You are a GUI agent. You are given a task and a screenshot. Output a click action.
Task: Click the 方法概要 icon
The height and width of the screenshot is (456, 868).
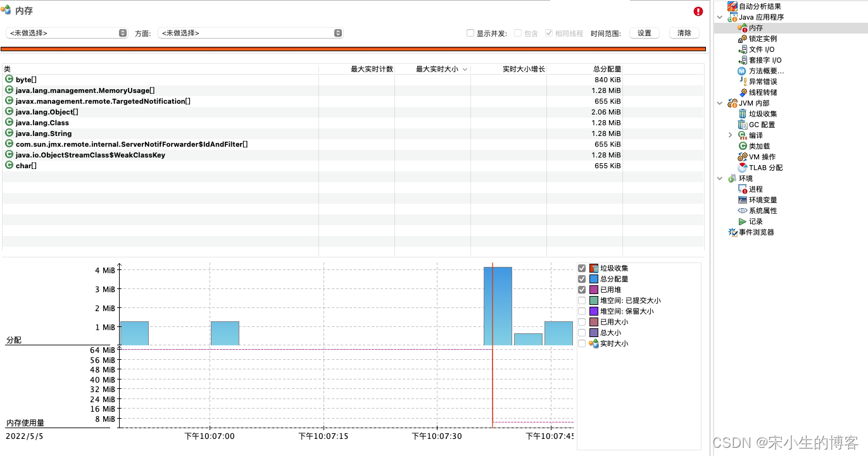click(x=743, y=71)
